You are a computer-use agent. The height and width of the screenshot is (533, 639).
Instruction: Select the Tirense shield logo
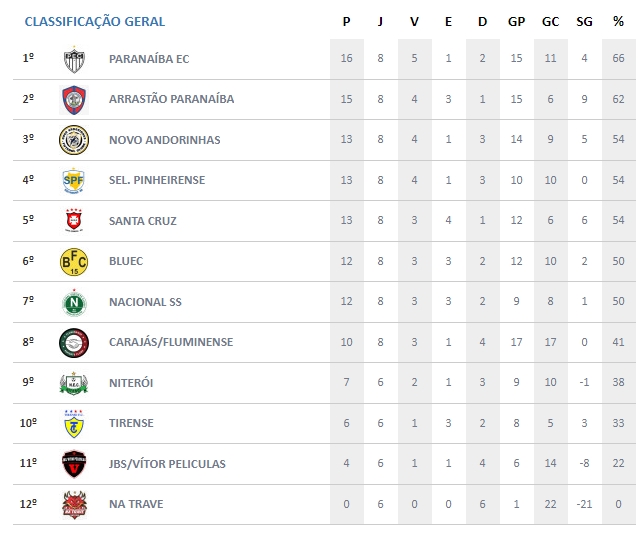[x=74, y=423]
